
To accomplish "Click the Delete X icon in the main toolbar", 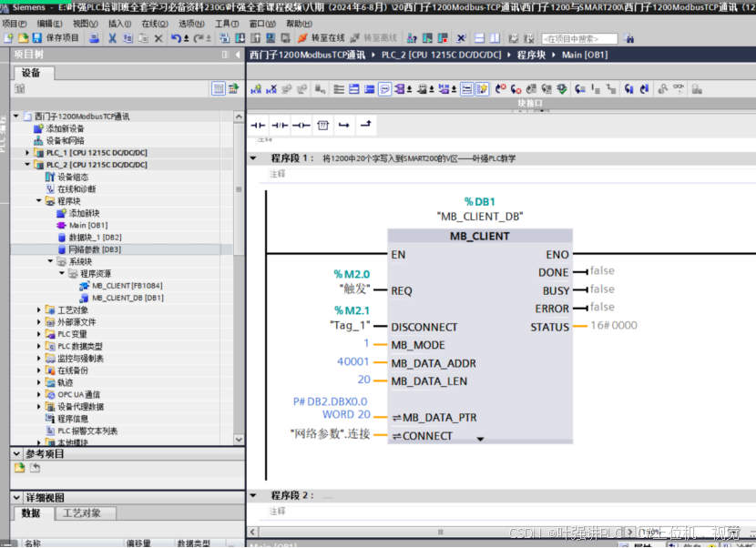I will point(158,38).
